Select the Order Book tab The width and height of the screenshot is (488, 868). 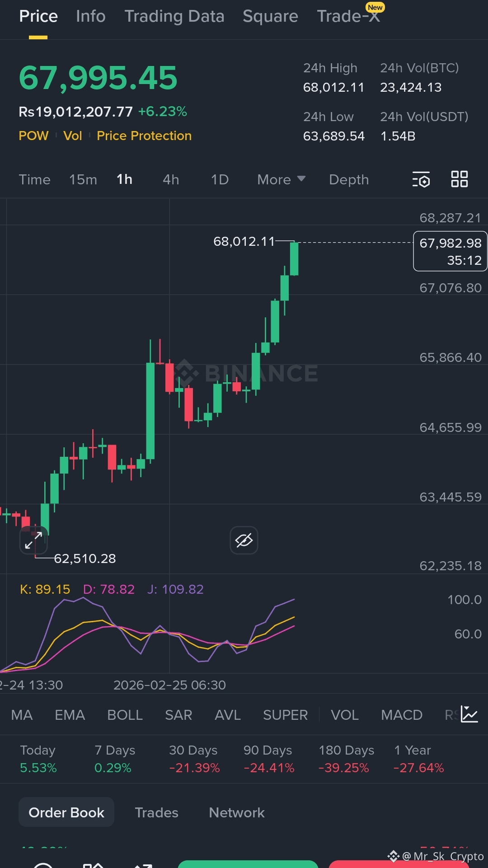(66, 812)
